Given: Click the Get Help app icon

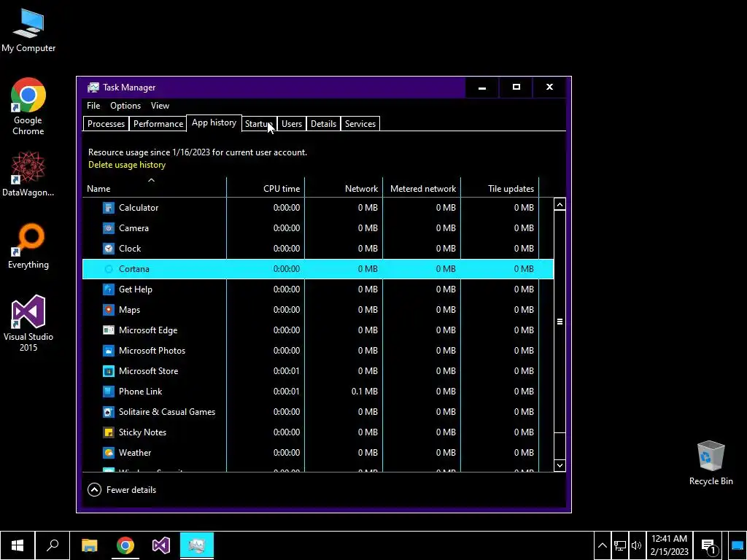Looking at the screenshot, I should point(109,289).
